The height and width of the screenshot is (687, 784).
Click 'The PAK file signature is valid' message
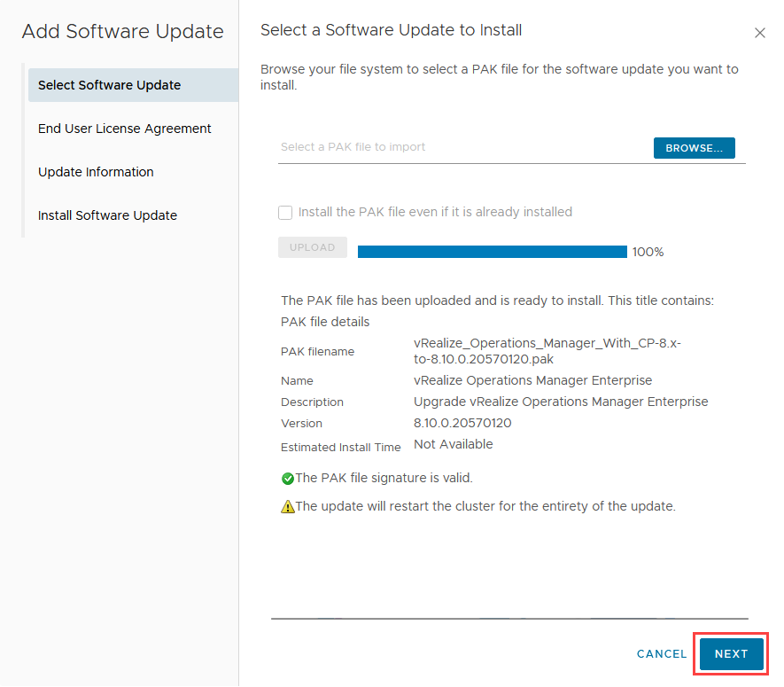pyautogui.click(x=384, y=479)
